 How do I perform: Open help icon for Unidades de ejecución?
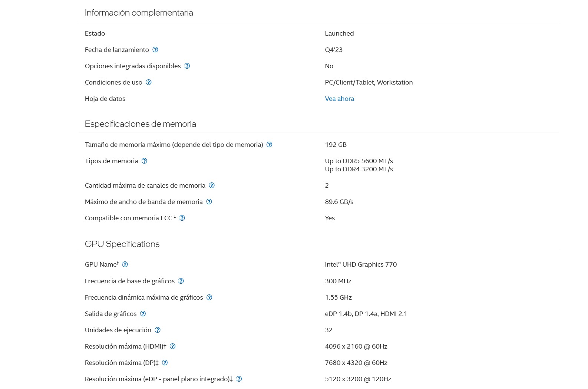(158, 330)
